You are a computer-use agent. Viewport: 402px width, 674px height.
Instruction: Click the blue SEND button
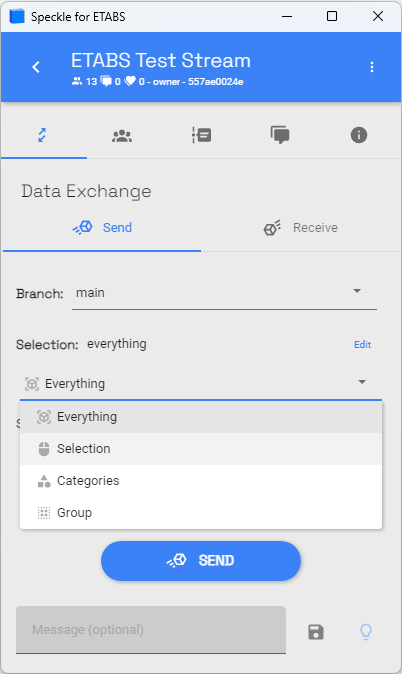[x=201, y=561]
